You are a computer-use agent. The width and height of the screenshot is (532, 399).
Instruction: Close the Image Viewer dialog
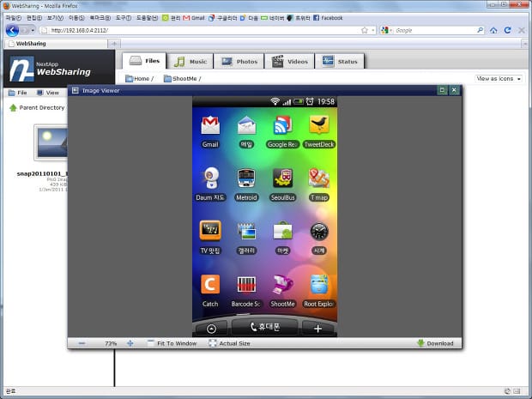point(454,90)
